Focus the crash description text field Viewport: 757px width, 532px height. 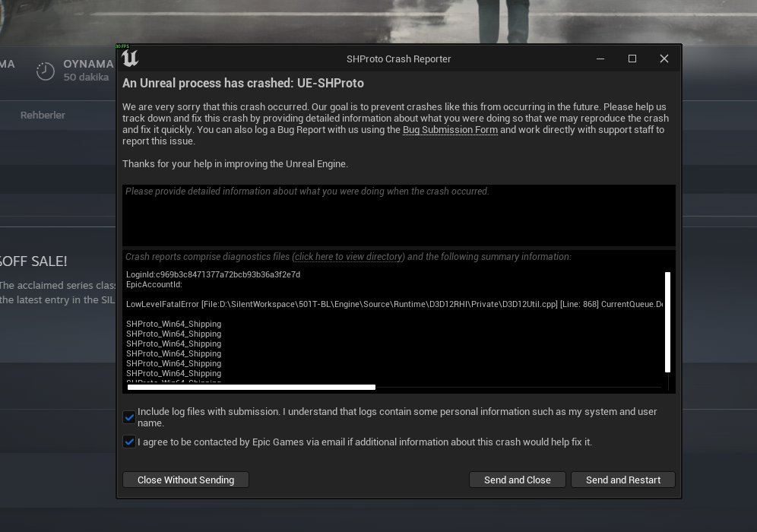399,215
